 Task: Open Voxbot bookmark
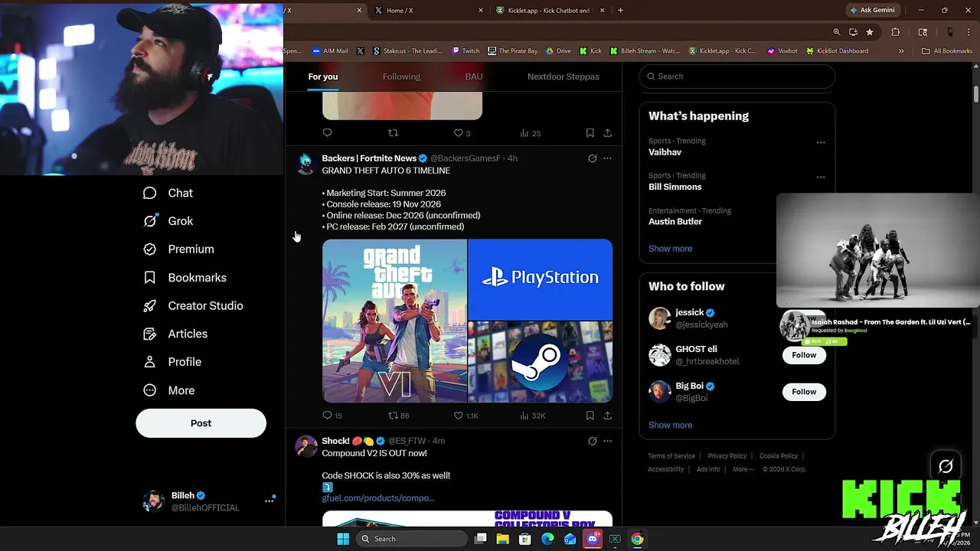(782, 51)
